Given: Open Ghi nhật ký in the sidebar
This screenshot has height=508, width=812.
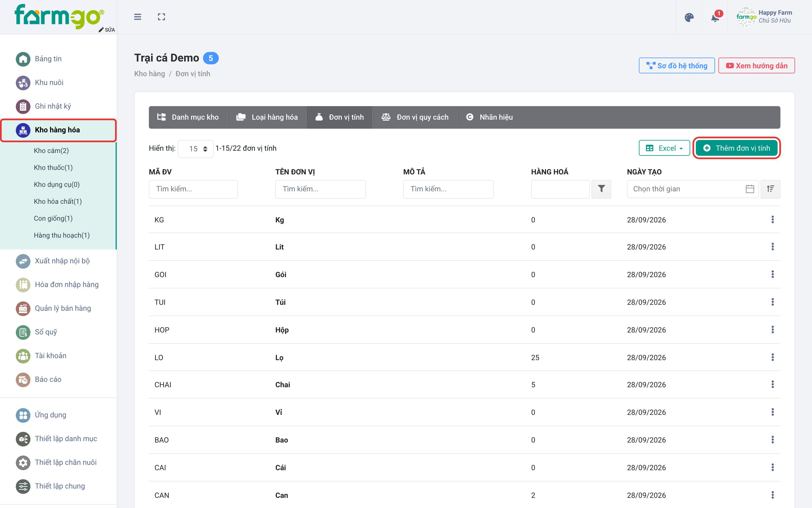Looking at the screenshot, I should [x=43, y=106].
